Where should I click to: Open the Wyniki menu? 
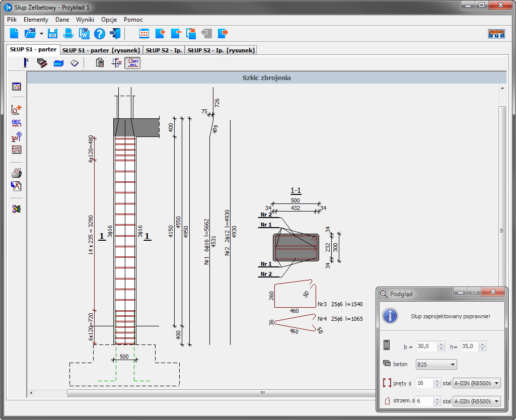(85, 20)
